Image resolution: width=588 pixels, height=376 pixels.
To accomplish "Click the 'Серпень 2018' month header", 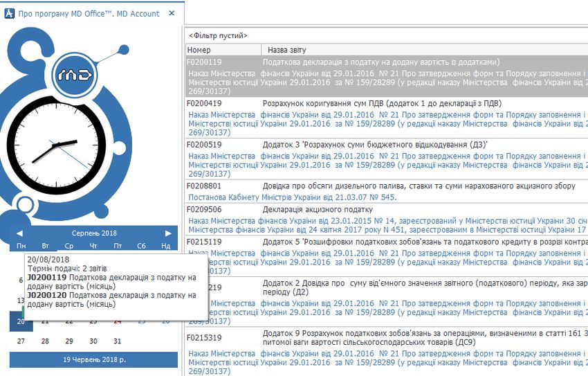I will [x=94, y=233].
